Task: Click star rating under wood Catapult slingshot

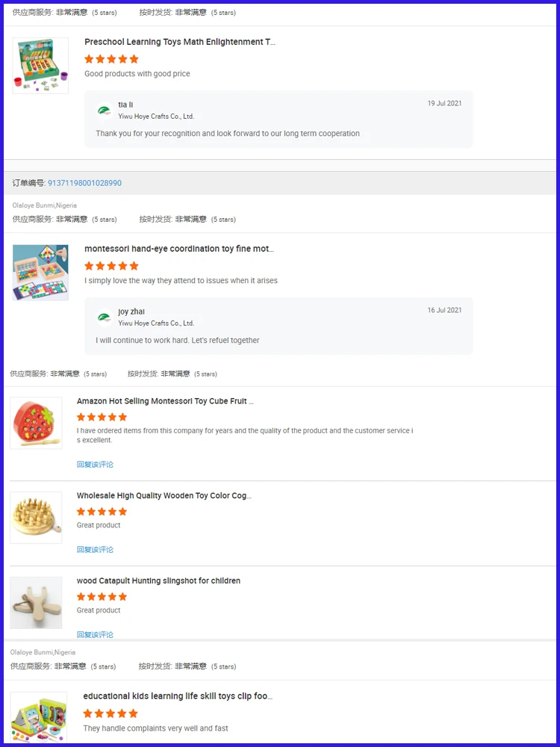Action: tap(102, 596)
